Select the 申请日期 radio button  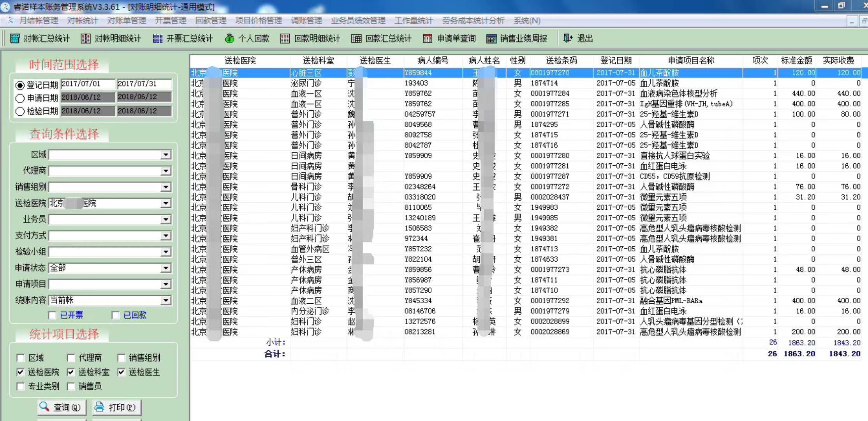(x=20, y=98)
